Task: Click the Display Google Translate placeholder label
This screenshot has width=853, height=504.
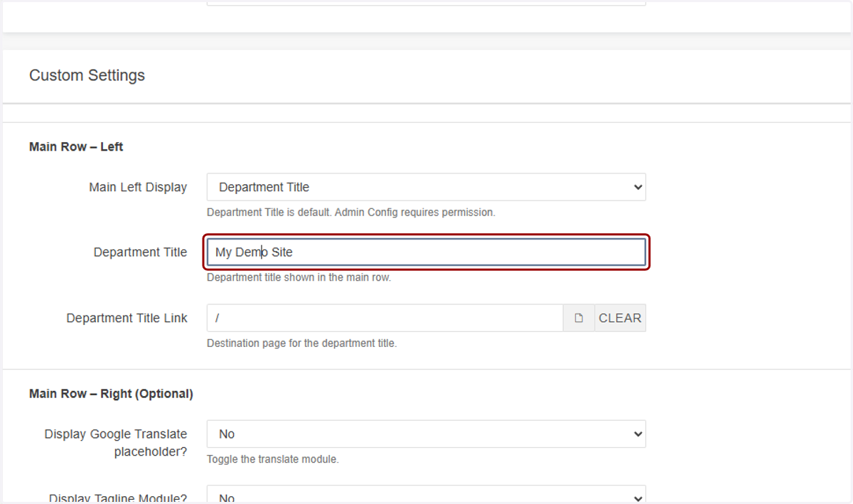Action: click(116, 442)
